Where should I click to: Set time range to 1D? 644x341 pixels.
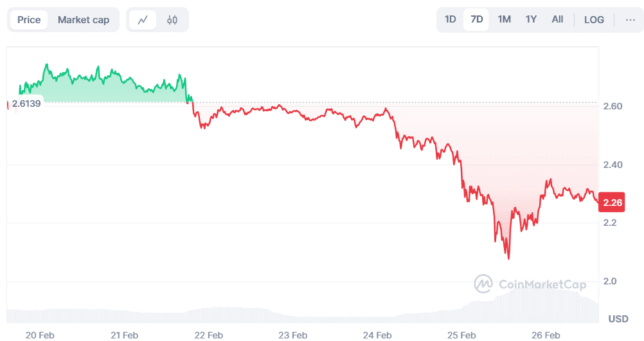point(451,19)
